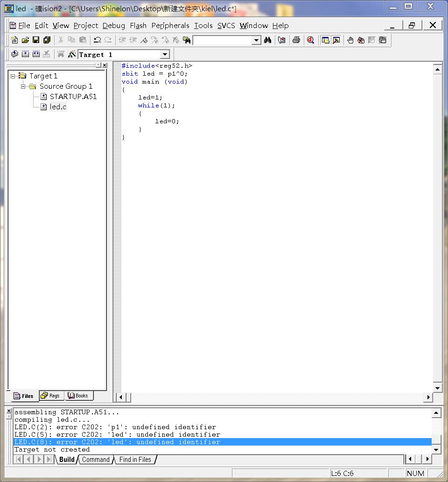Screen dimensions: 448x482
Task: Open the Peripherals menu
Action: [170, 26]
